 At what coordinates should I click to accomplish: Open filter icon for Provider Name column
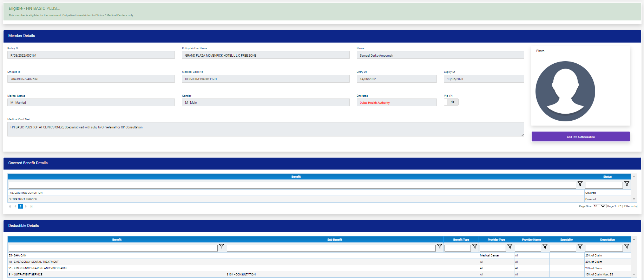pos(545,247)
